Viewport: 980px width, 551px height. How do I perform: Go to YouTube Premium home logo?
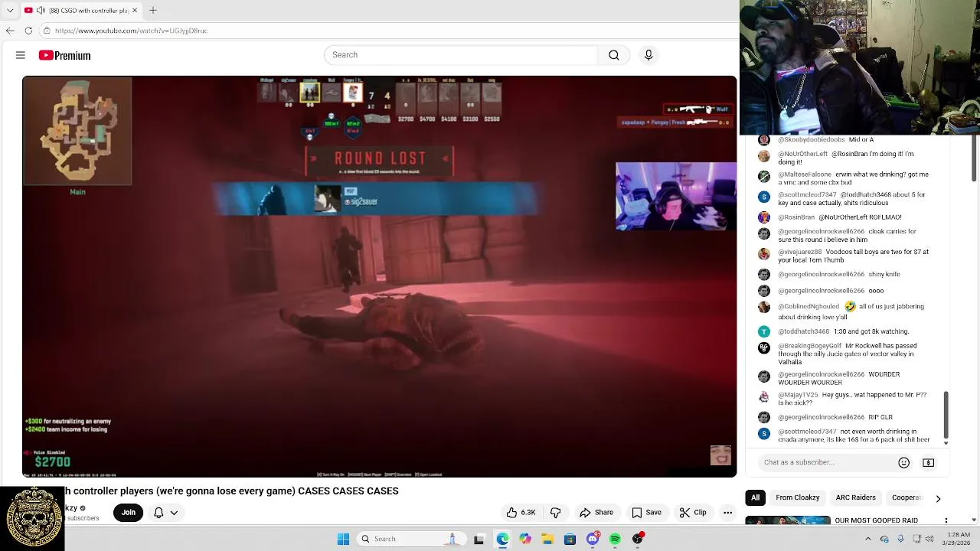(64, 55)
